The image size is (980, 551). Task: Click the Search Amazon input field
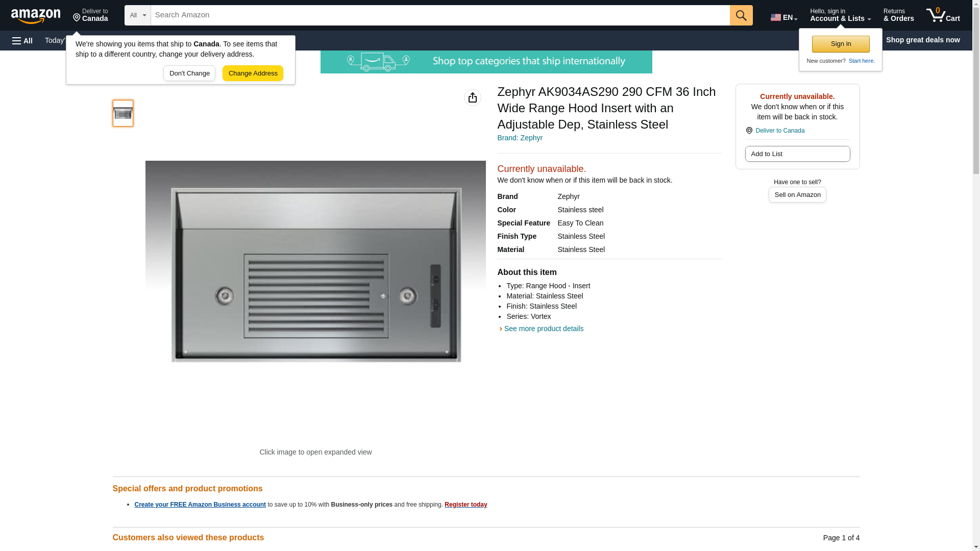440,15
